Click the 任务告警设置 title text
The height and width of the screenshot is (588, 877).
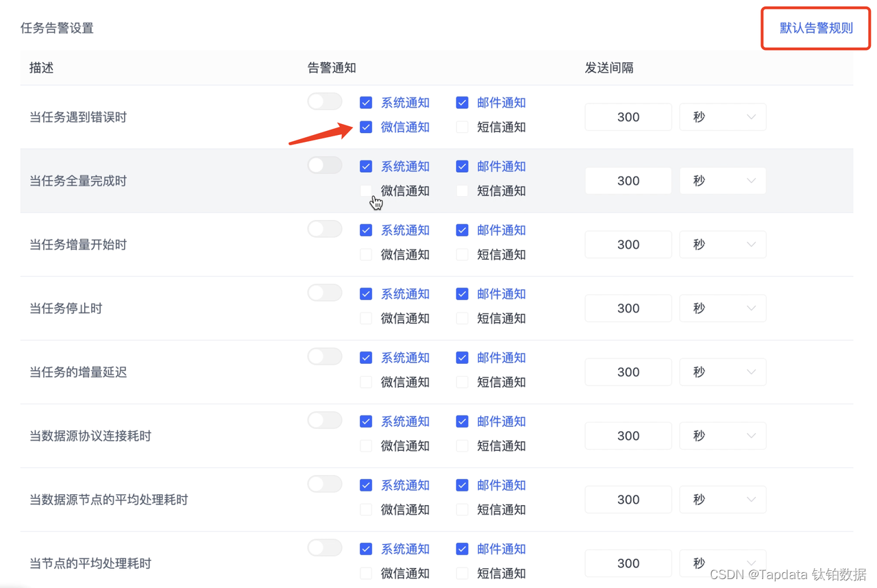tap(57, 28)
